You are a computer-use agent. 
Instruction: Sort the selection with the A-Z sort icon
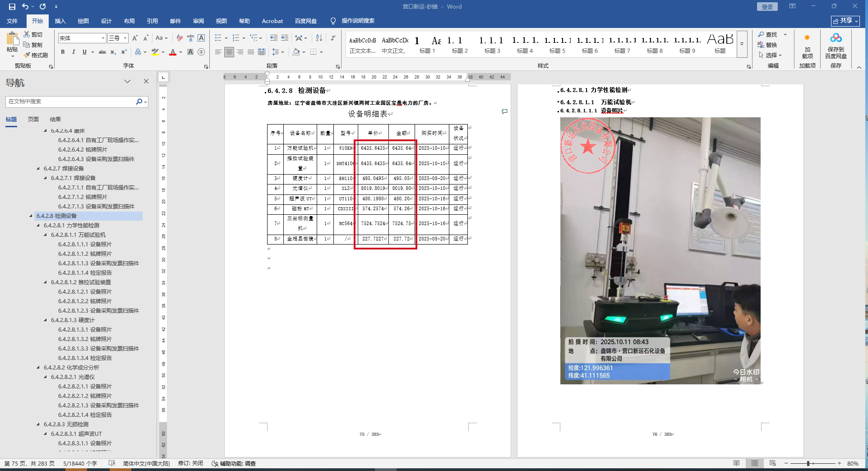[x=319, y=38]
